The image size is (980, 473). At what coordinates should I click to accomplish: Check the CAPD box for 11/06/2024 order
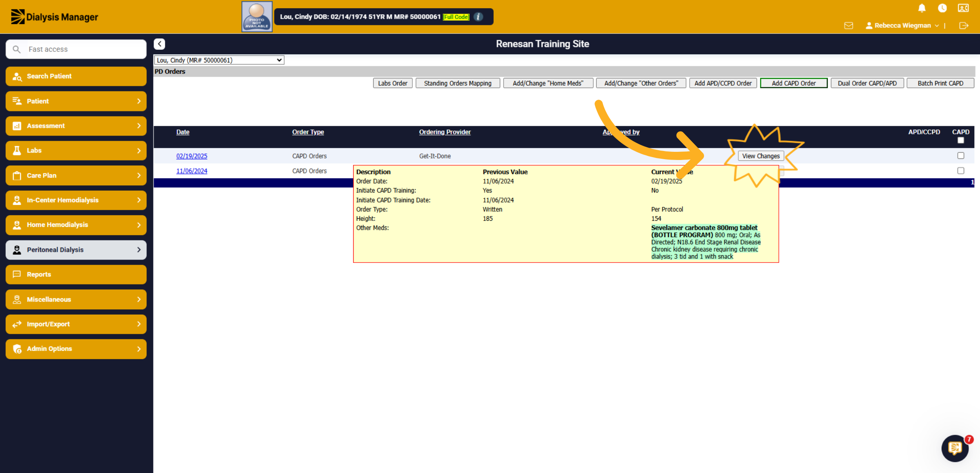pyautogui.click(x=961, y=171)
